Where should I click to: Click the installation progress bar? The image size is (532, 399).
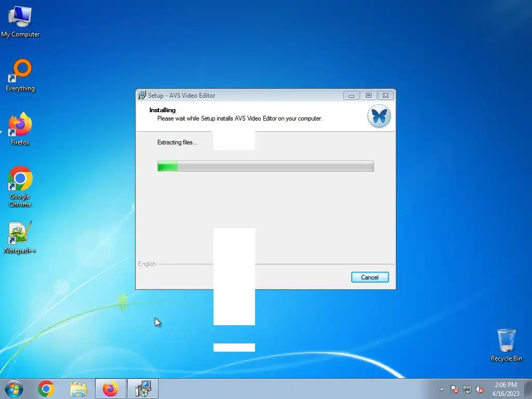tap(265, 166)
